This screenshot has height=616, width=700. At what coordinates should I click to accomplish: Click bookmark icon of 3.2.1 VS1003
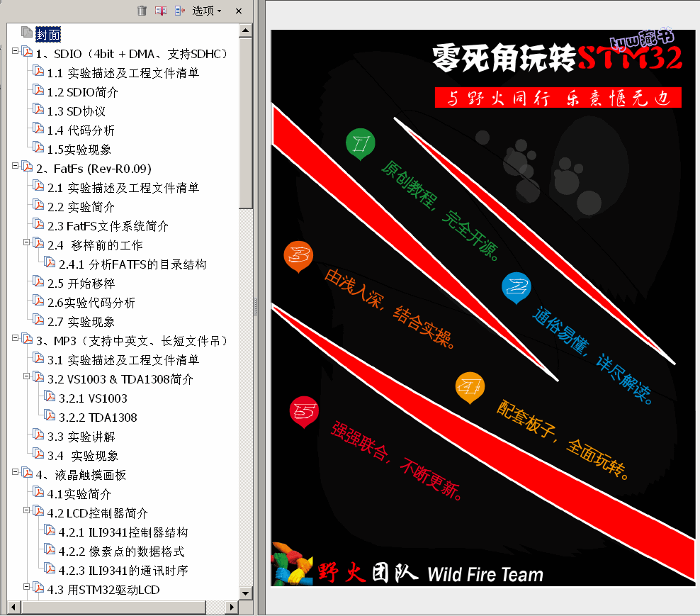point(50,396)
